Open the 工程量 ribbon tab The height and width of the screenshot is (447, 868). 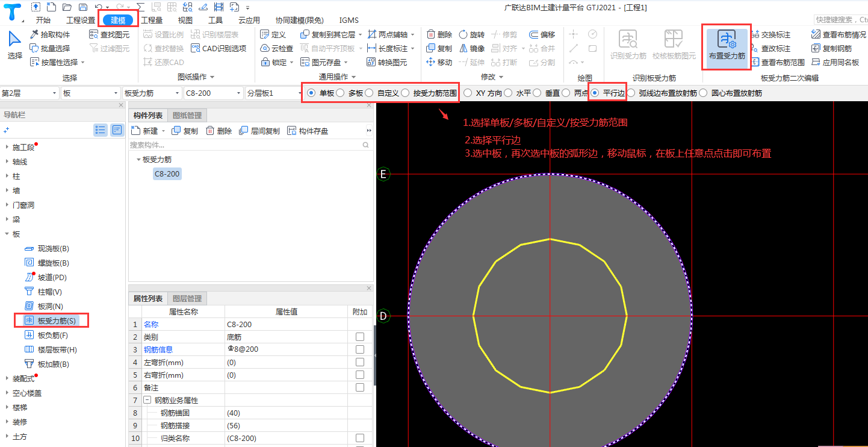point(152,20)
